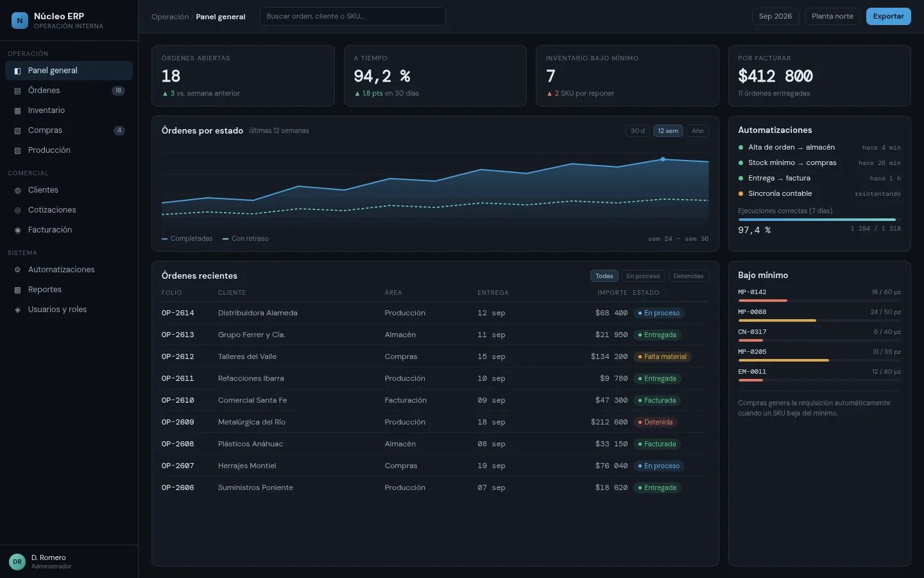Open Inventario in the sidebar
924x578 pixels.
click(69, 110)
